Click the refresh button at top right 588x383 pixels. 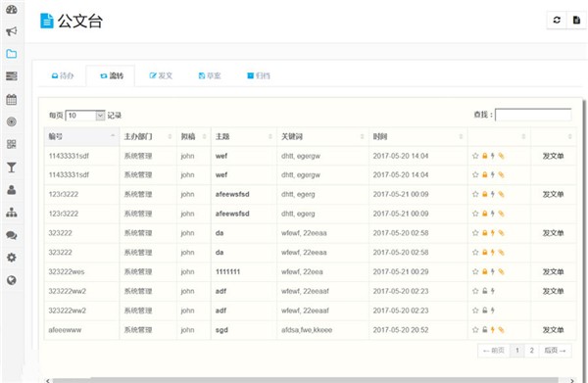pyautogui.click(x=557, y=20)
